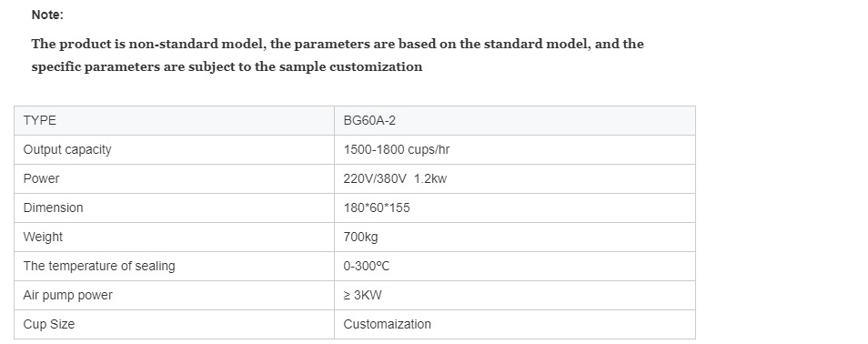Image resolution: width=868 pixels, height=344 pixels.
Task: Click the Cup Size row label
Action: [x=49, y=324]
